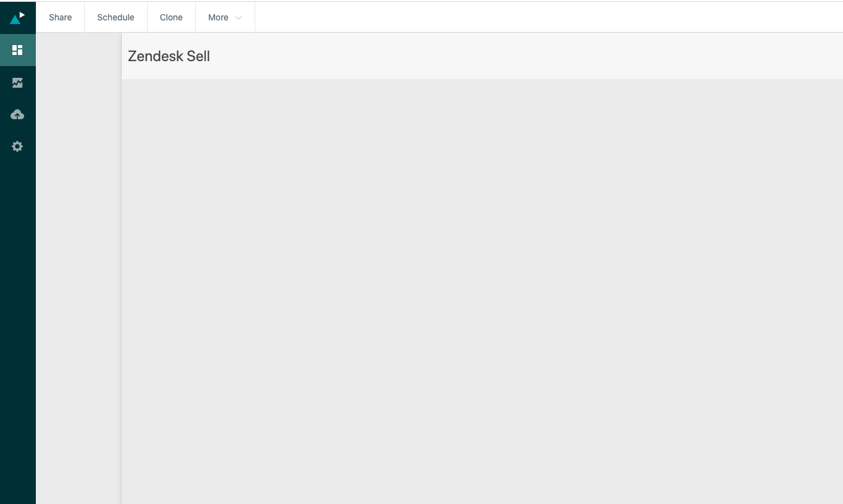Select the "Zendesk Sell" dashboard title

click(x=169, y=56)
